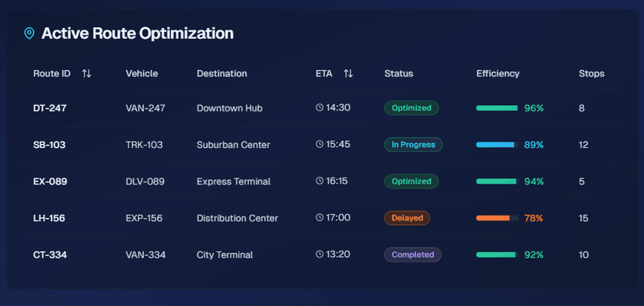Image resolution: width=644 pixels, height=306 pixels.
Task: Click the stops count 15 for LH-156
Action: click(583, 218)
